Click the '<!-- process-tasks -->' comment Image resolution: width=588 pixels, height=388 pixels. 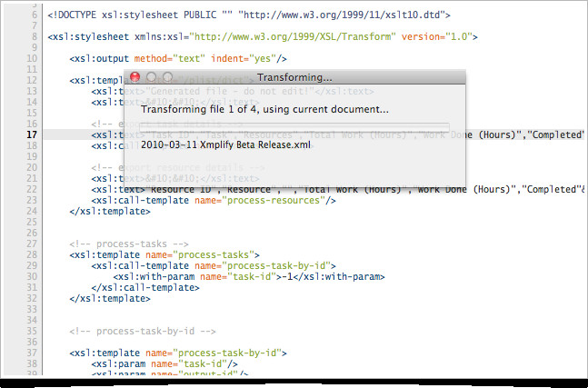tap(129, 244)
